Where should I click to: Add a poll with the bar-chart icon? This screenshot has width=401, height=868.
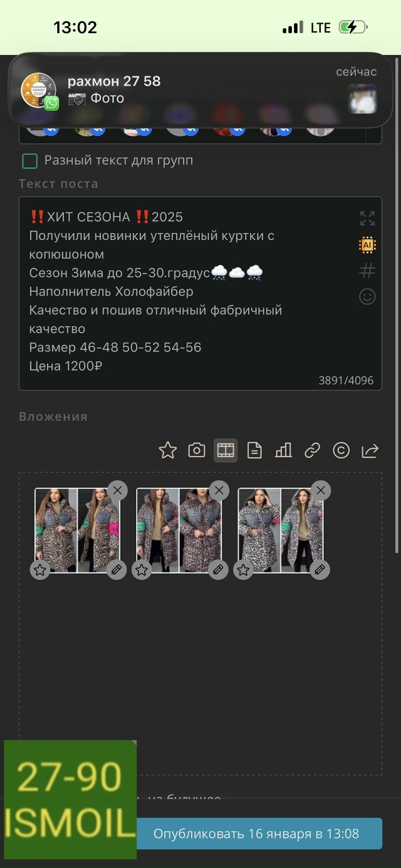pyautogui.click(x=283, y=450)
